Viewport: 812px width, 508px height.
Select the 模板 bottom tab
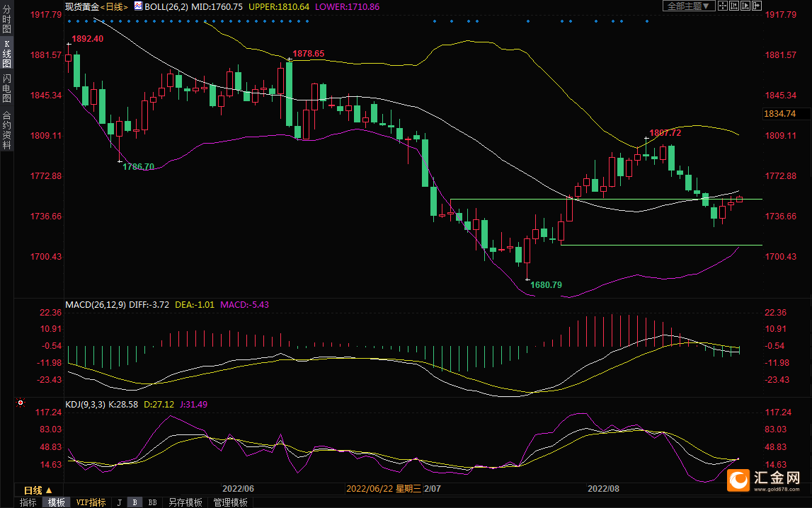coord(57,502)
